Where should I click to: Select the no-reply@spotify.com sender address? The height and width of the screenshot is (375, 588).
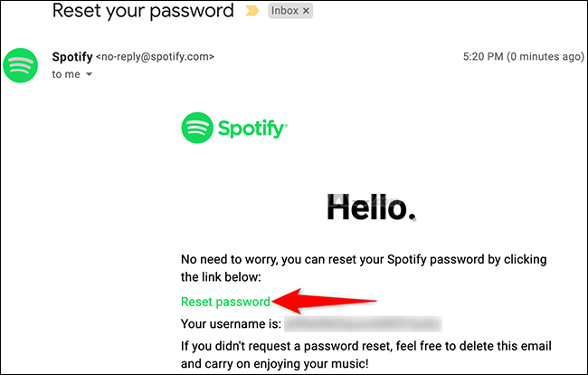tap(155, 57)
